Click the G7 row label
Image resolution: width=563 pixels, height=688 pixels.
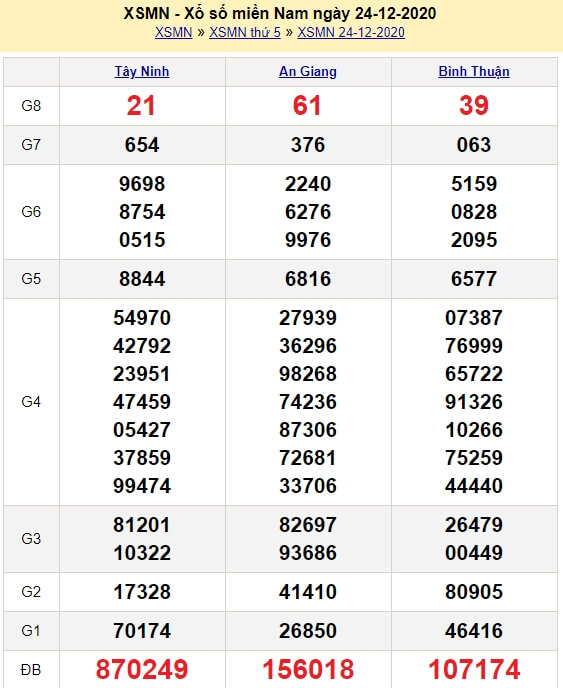pos(31,144)
